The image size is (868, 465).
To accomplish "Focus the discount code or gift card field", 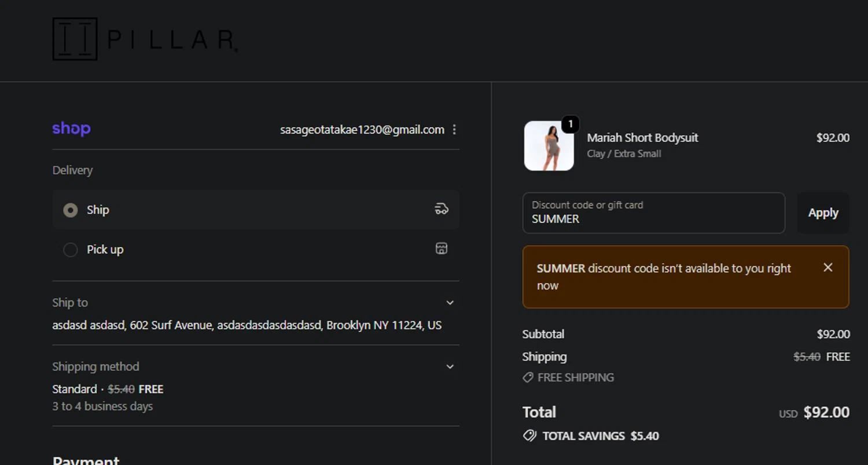I will (654, 213).
